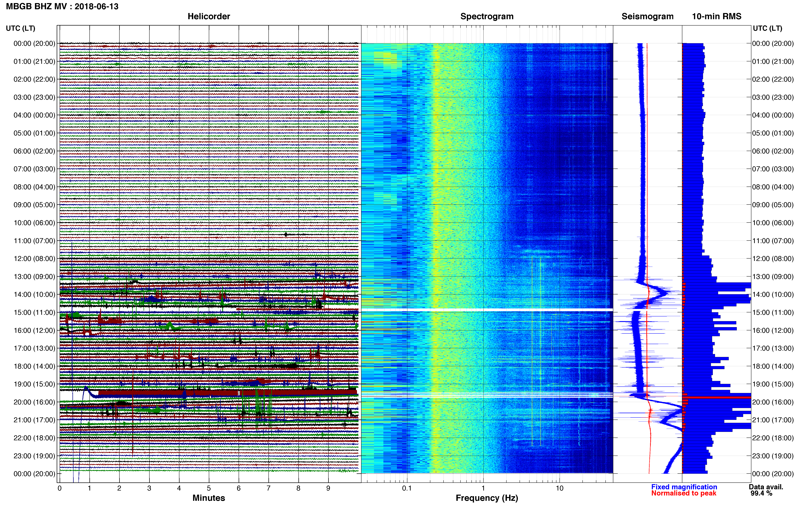Click the 'UTC (LT)' label beside the Helicorder
812x508 pixels.
21,28
